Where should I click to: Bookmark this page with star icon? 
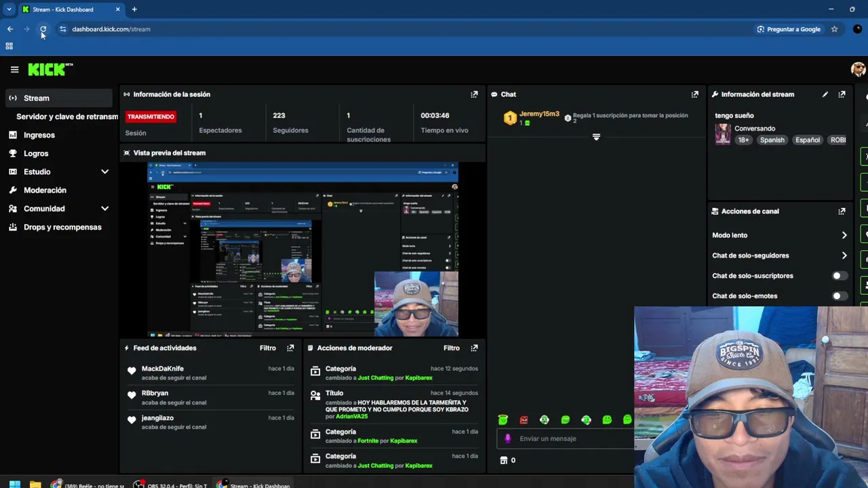tap(834, 29)
